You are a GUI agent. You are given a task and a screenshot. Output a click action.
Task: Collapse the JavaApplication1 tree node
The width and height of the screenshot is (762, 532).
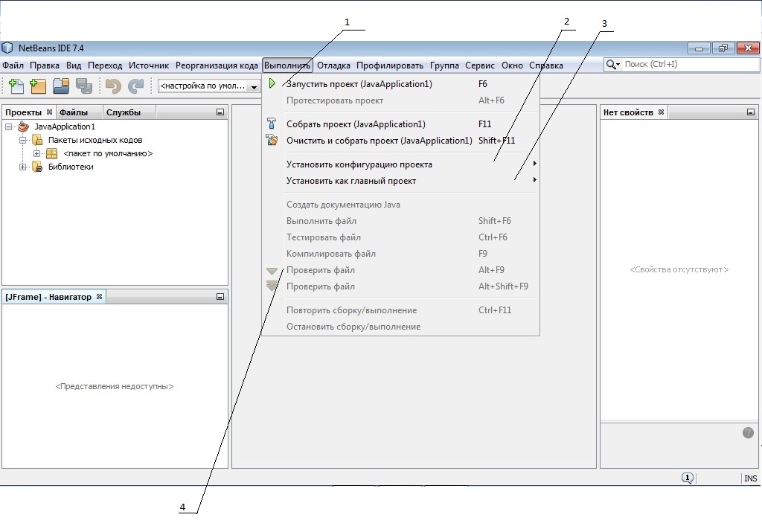tap(9, 126)
